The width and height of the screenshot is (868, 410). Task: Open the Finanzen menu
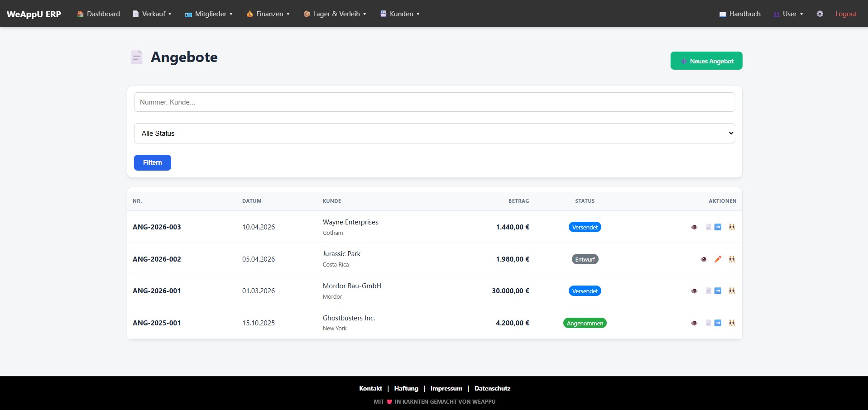click(268, 14)
